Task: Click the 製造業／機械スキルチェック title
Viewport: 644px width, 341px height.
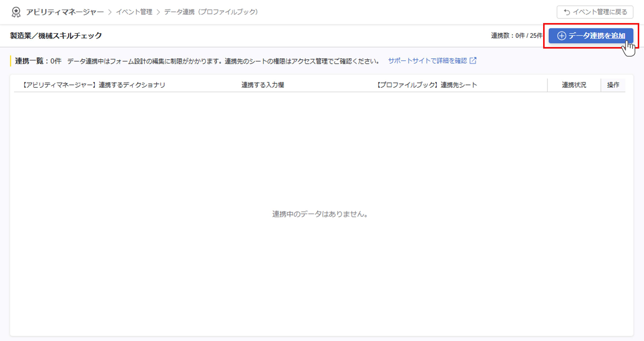Action: point(56,36)
